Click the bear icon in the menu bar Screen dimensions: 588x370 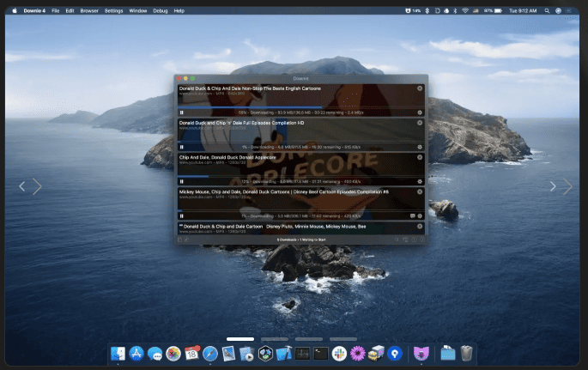click(x=408, y=11)
